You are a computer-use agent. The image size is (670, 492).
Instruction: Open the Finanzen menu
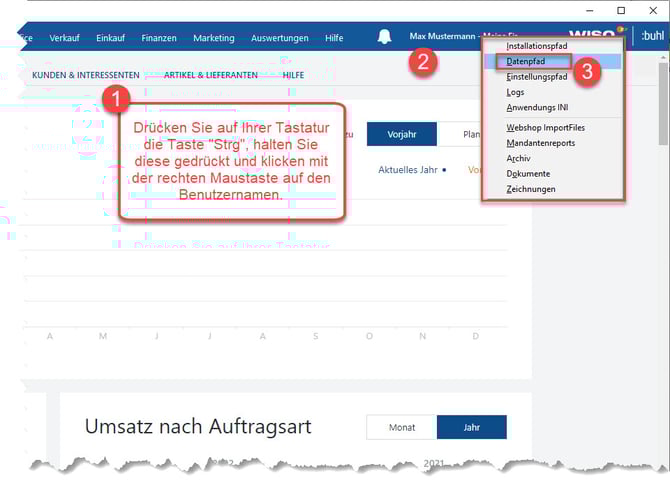click(159, 38)
